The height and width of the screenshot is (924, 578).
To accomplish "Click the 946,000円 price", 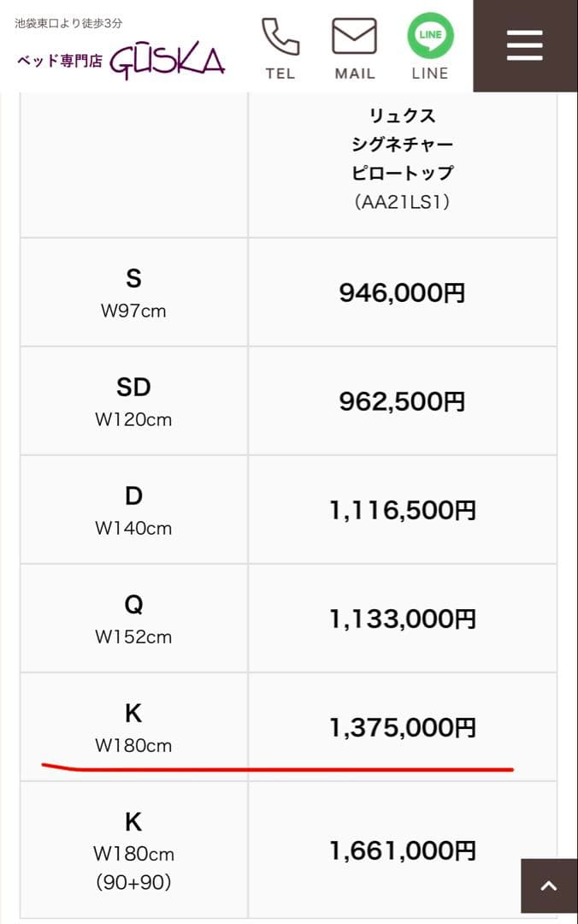I will click(x=402, y=293).
